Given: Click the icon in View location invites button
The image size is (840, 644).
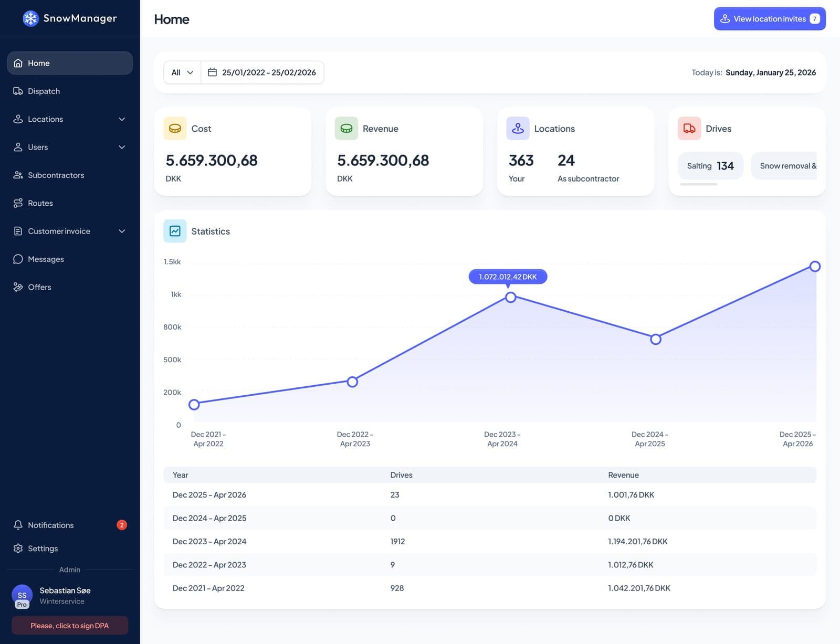Looking at the screenshot, I should [725, 19].
